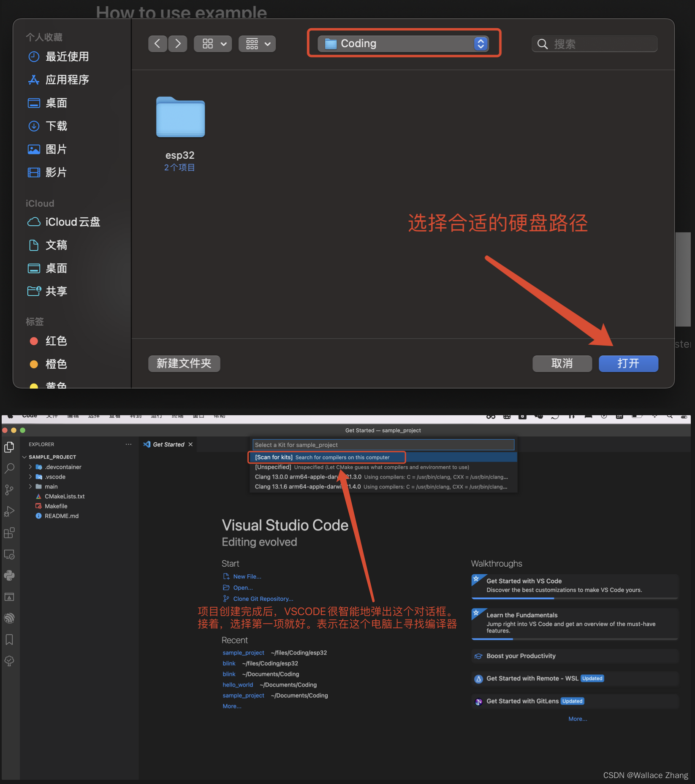
Task: Close the Get Started tab
Action: pos(190,444)
